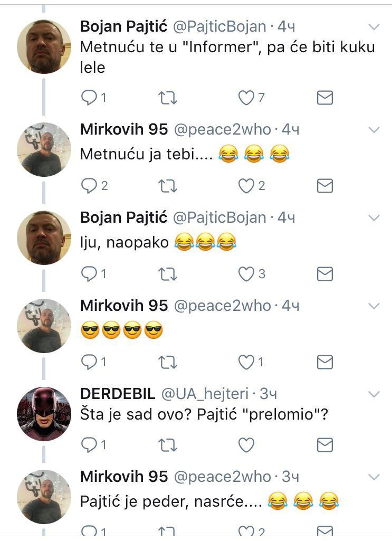The width and height of the screenshot is (392, 541).
Task: View DERDEBIL's Daredevil profile picture
Action: (x=44, y=414)
